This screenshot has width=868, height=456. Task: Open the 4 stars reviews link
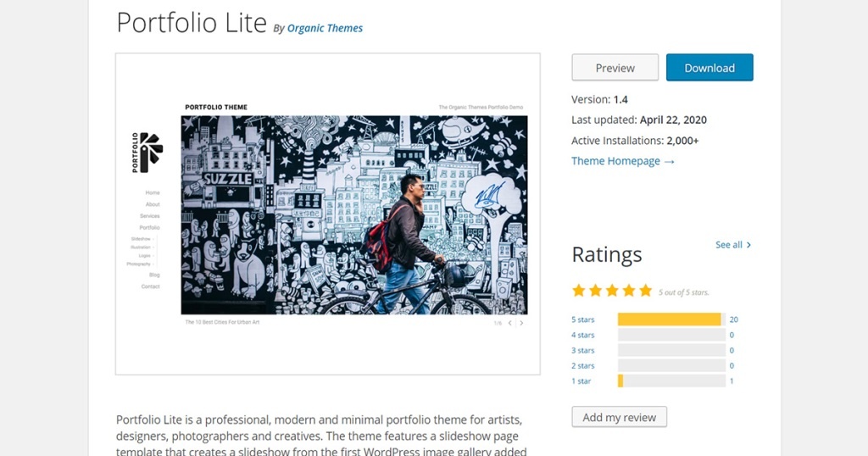[583, 335]
